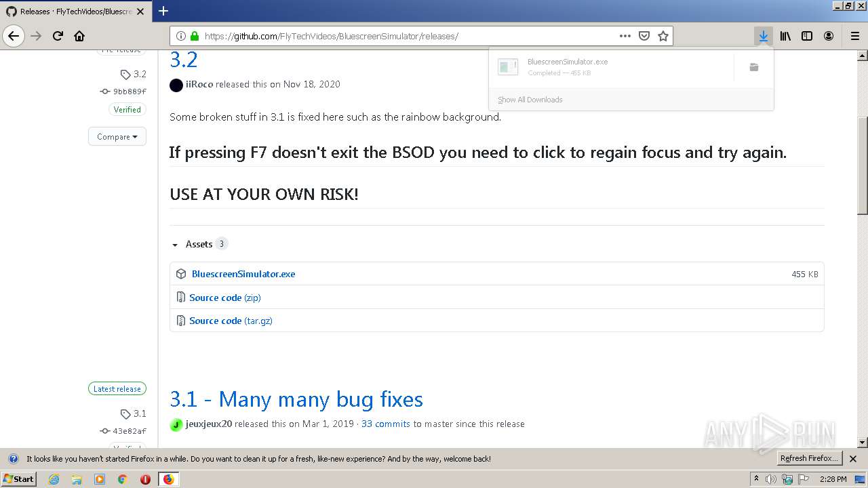Open Firefox account icon
This screenshot has width=868, height=488.
coord(829,36)
